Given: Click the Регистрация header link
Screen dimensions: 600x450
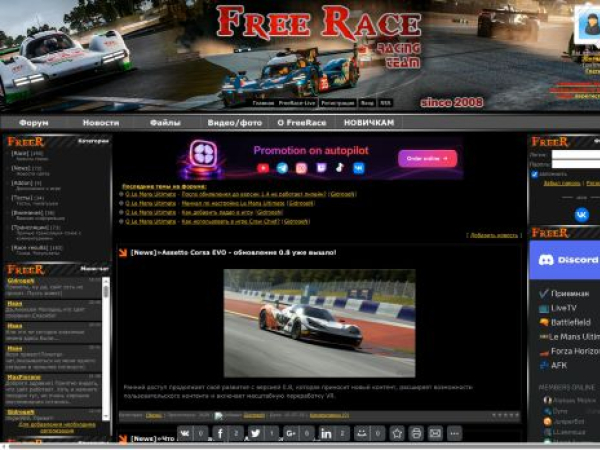Looking at the screenshot, I should [338, 103].
